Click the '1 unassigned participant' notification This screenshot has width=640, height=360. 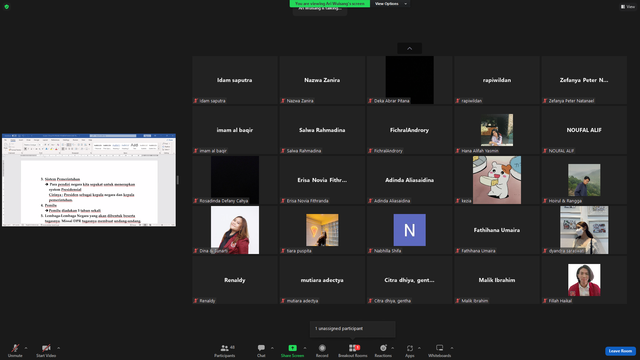353,329
